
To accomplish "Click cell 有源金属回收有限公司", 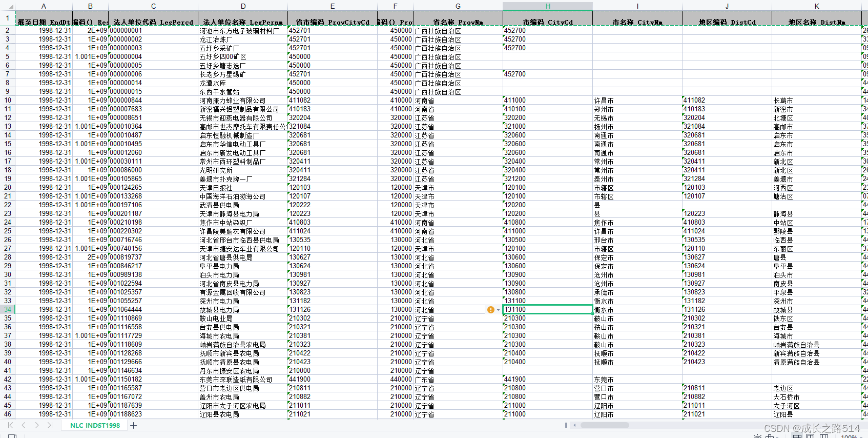I will 243,292.
